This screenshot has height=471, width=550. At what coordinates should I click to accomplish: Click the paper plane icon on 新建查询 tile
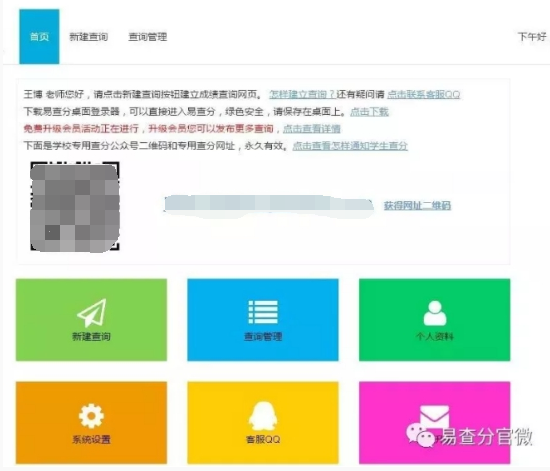point(92,313)
